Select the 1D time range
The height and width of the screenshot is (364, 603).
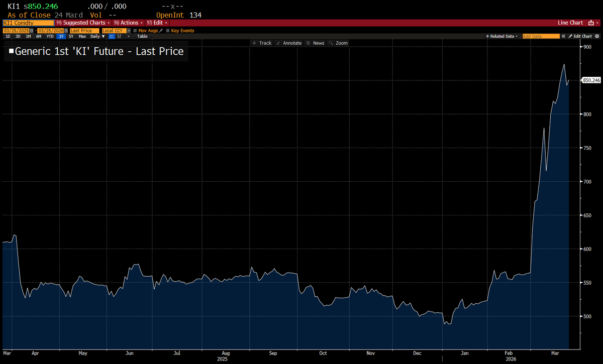8,36
